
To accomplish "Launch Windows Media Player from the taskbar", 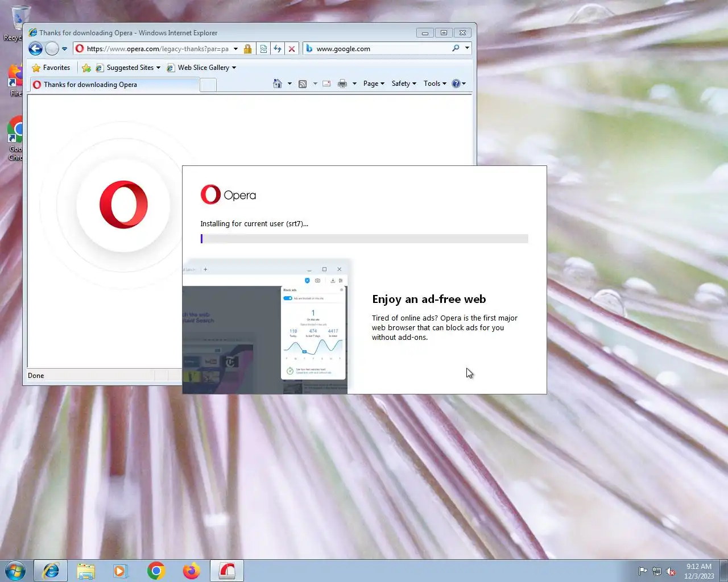I will pos(121,571).
